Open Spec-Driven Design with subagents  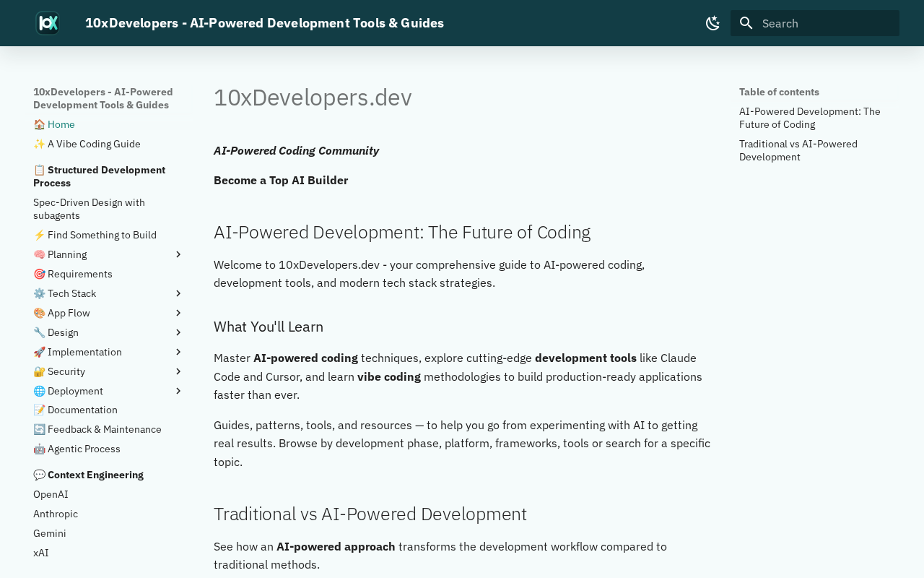coord(89,209)
